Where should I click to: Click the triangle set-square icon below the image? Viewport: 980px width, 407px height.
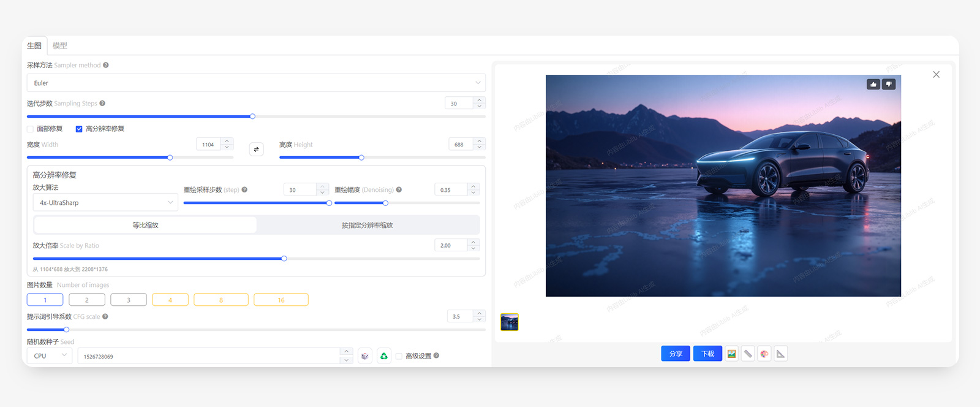tap(780, 354)
